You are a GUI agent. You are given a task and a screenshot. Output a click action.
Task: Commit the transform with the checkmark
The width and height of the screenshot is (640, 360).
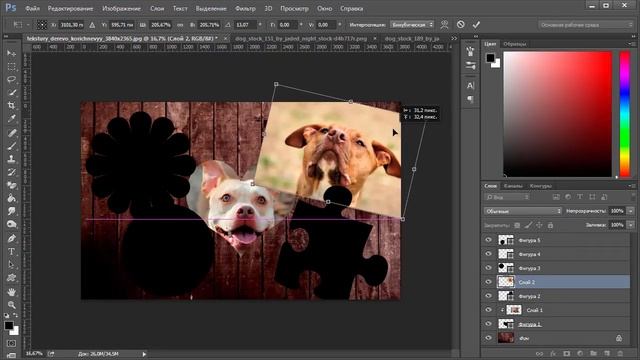click(x=476, y=24)
